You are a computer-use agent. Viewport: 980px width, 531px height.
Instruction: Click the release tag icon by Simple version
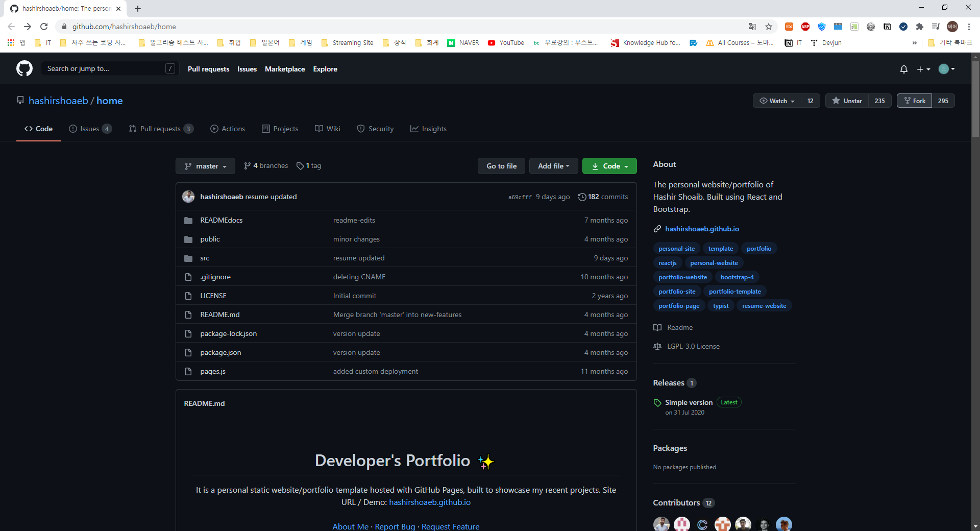coord(657,403)
